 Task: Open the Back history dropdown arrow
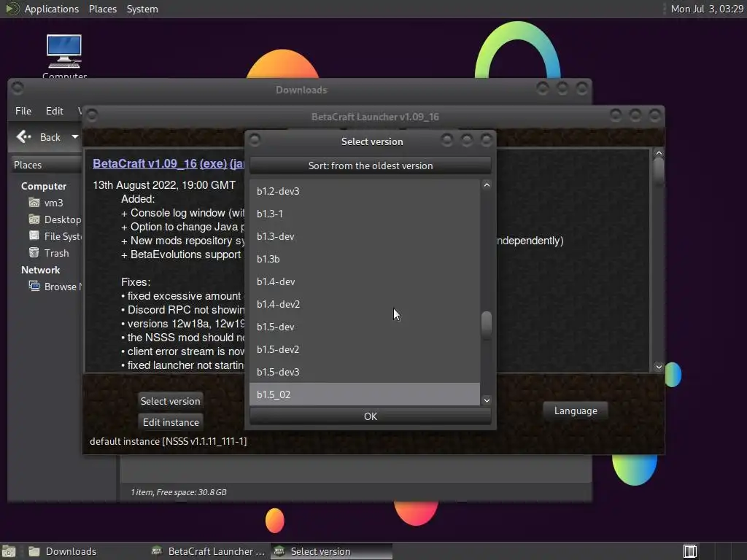tap(75, 136)
